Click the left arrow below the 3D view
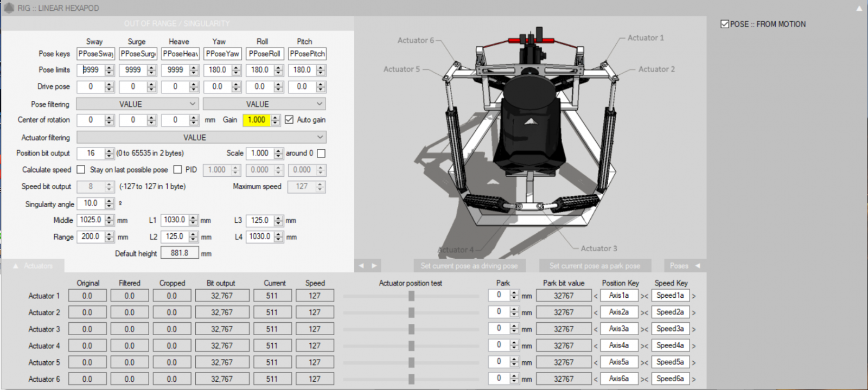Screen dimensions: 868x390 pyautogui.click(x=362, y=266)
